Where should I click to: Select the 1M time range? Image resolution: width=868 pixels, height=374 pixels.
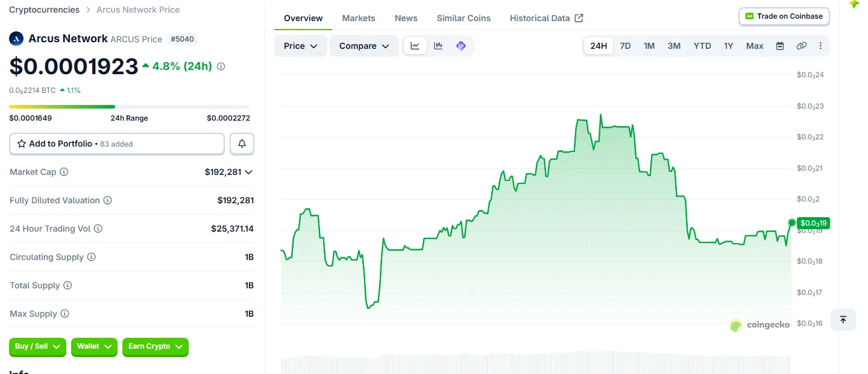pyautogui.click(x=649, y=46)
